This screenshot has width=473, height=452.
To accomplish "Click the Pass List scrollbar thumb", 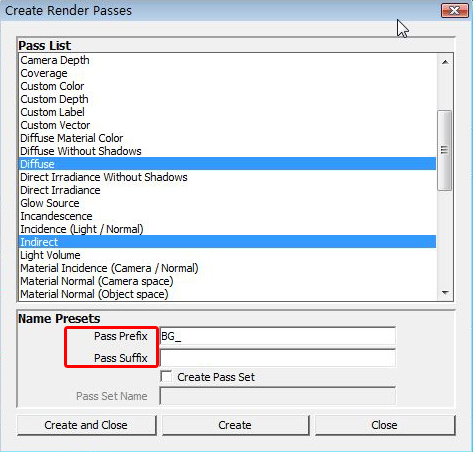I will (x=445, y=150).
